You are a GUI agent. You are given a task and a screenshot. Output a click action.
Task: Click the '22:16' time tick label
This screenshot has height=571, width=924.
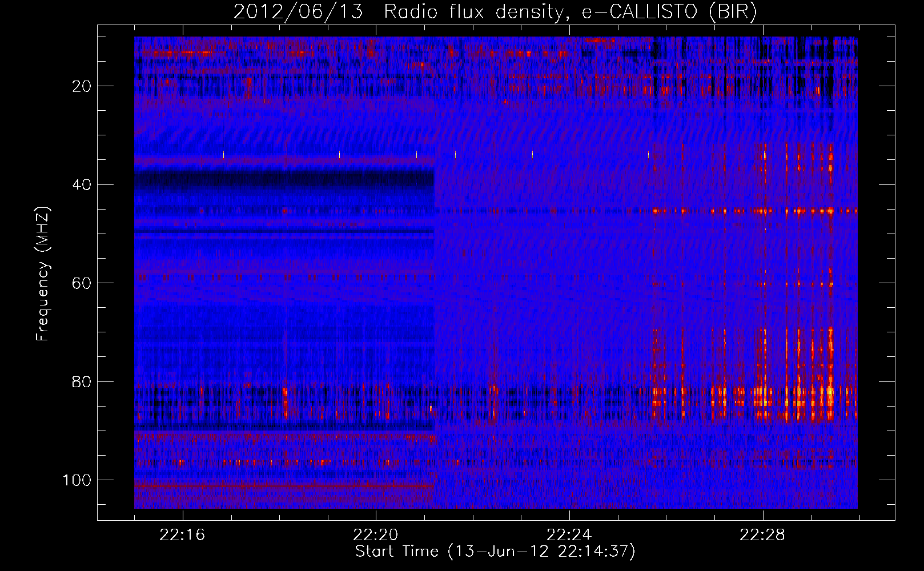tap(182, 535)
